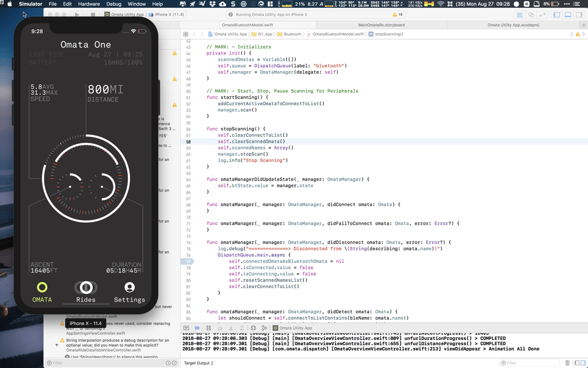Click Omata Utility App process in debug bar
Viewport: 588px width, 368px height.
click(293, 328)
